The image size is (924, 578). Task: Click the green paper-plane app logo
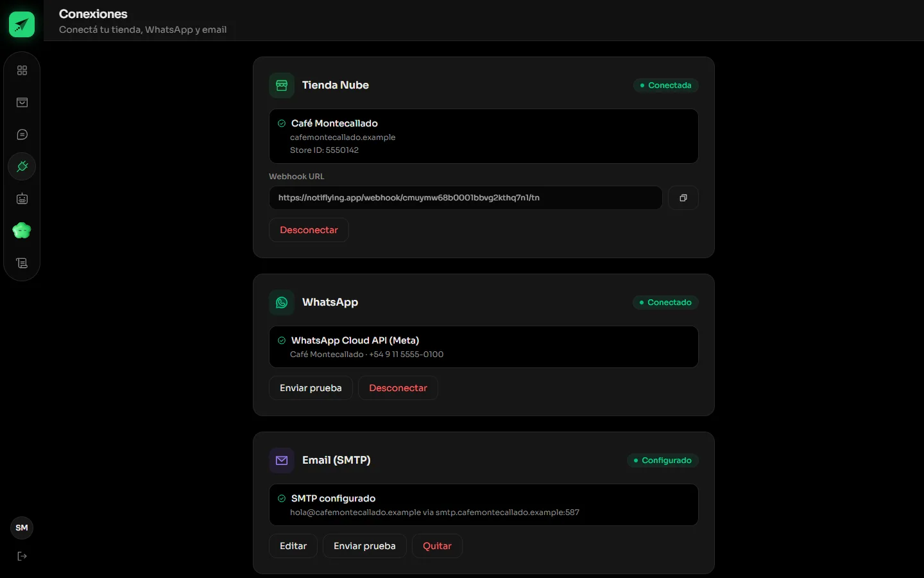point(22,24)
